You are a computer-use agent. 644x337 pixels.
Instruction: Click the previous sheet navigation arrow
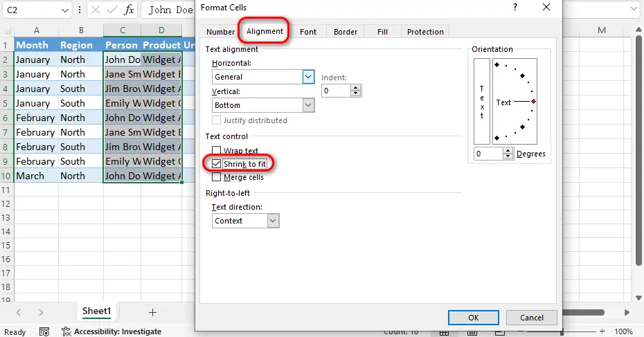click(19, 312)
